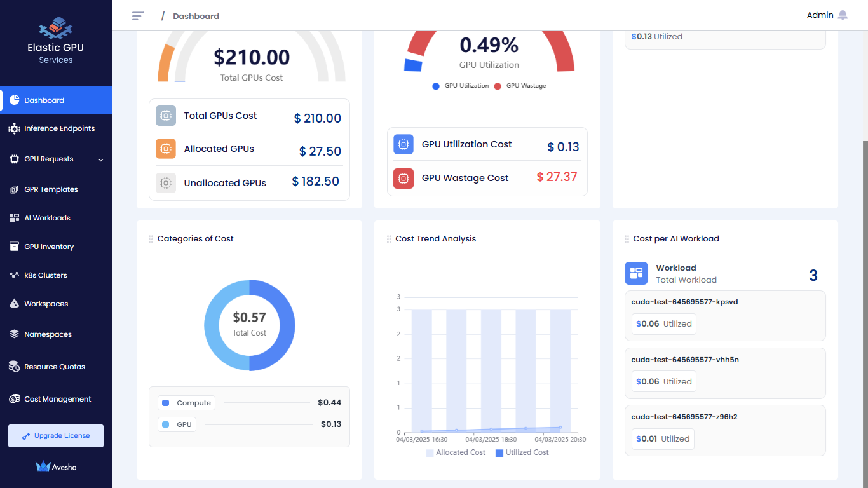Open workload cuda-test-645695577-vhh5n card
Screen dimensions: 868x488
pyautogui.click(x=725, y=373)
